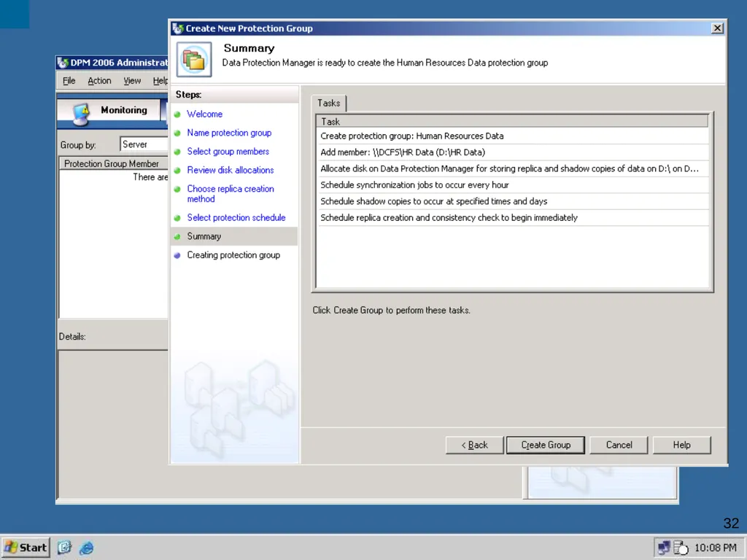Open the Action menu in DPM Administrator
The width and height of the screenshot is (747, 560).
(99, 81)
